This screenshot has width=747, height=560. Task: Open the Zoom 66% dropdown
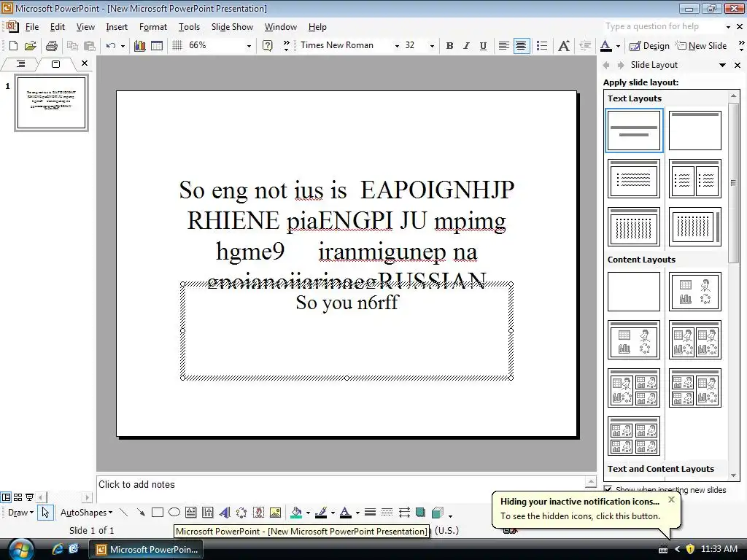249,46
